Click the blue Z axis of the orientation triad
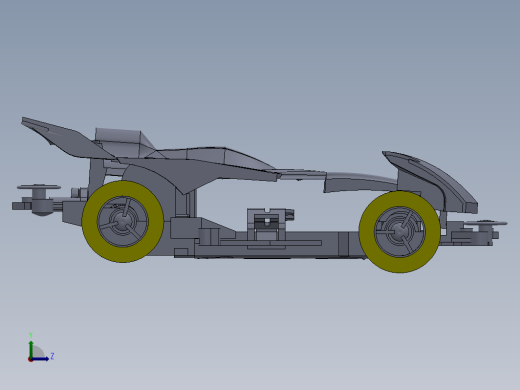520x390 pixels. pyautogui.click(x=41, y=359)
